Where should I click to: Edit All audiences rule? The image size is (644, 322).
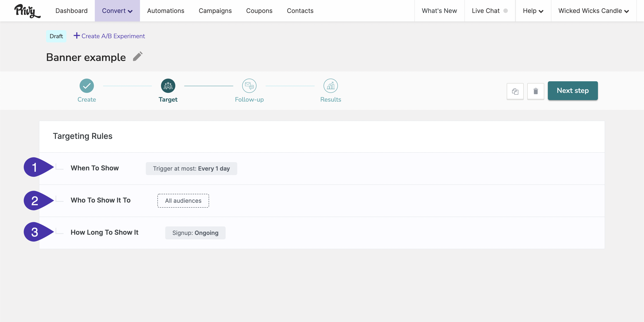[x=183, y=201]
